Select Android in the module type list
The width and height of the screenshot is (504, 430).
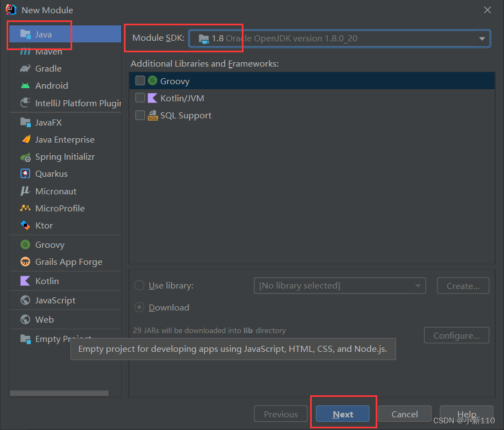click(x=65, y=85)
